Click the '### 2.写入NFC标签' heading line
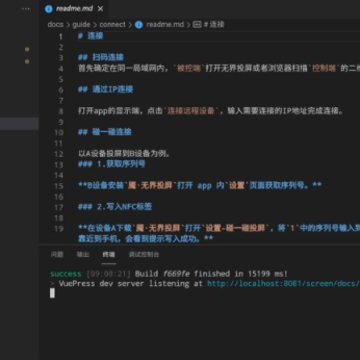Image resolution: width=360 pixels, height=360 pixels. tap(115, 207)
